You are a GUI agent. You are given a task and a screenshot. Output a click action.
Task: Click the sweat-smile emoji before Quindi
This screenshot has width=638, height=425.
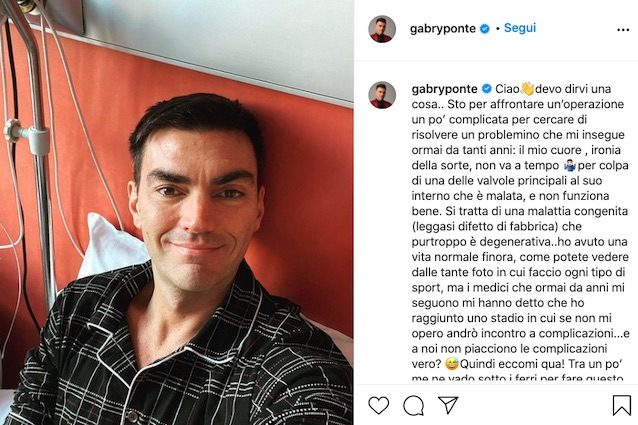click(x=452, y=363)
